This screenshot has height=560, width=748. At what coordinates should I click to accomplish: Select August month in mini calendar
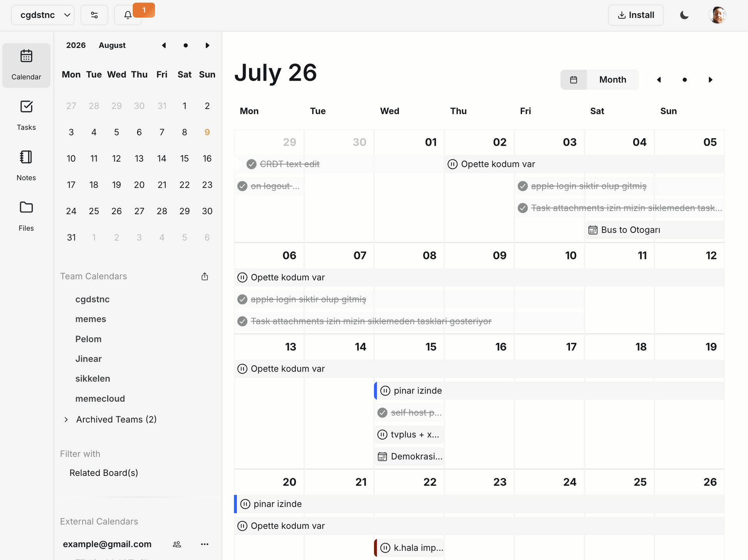pos(112,45)
